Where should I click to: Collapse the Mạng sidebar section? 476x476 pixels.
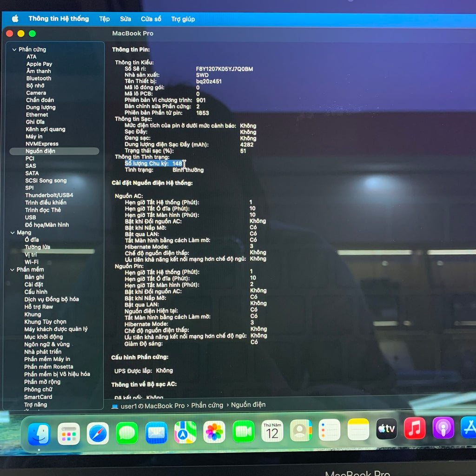13,232
